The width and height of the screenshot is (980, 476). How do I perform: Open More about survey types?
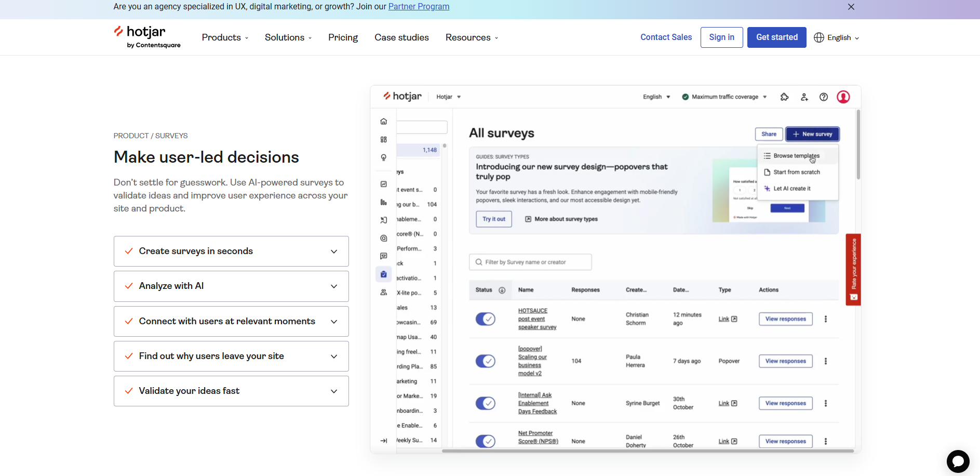[x=561, y=219]
